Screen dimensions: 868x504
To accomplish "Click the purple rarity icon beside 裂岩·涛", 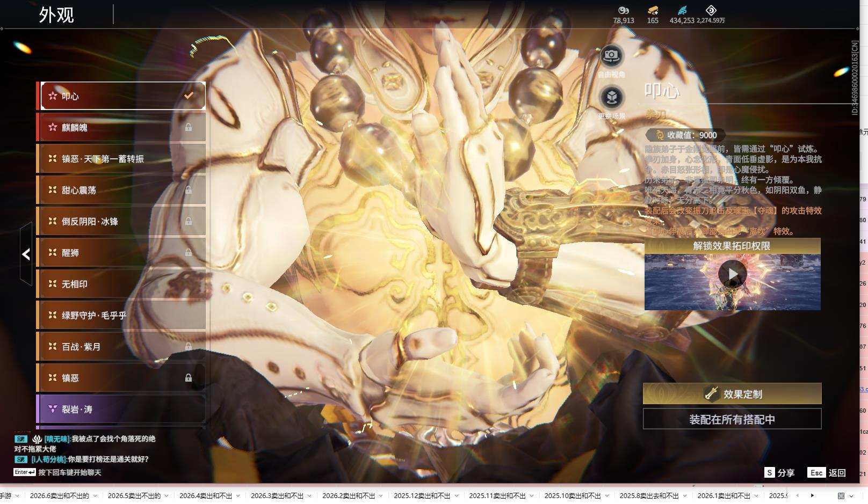I will tap(53, 408).
